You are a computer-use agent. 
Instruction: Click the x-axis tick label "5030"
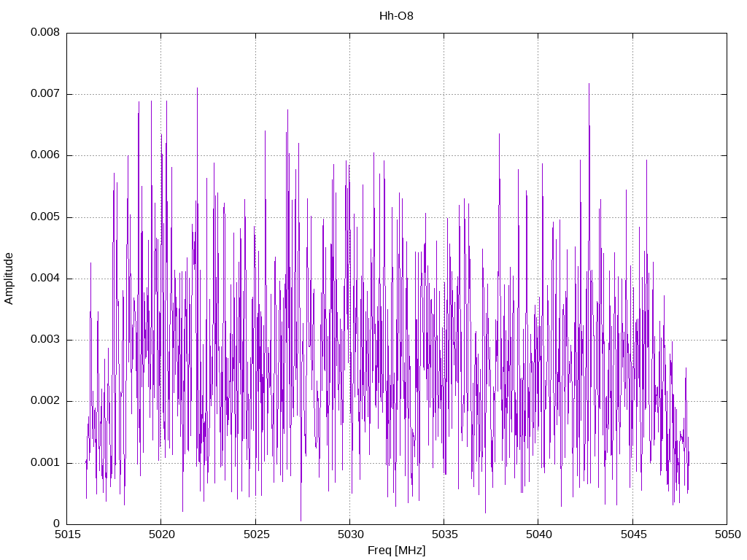(x=350, y=534)
